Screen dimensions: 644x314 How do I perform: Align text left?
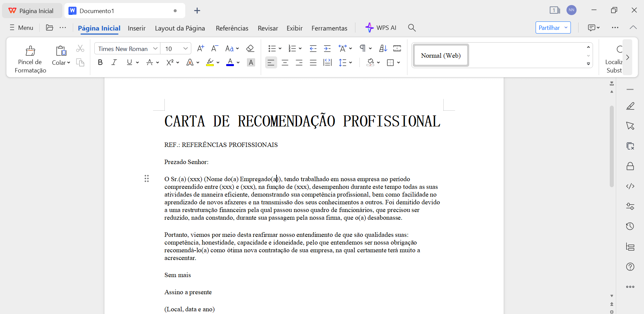(271, 62)
